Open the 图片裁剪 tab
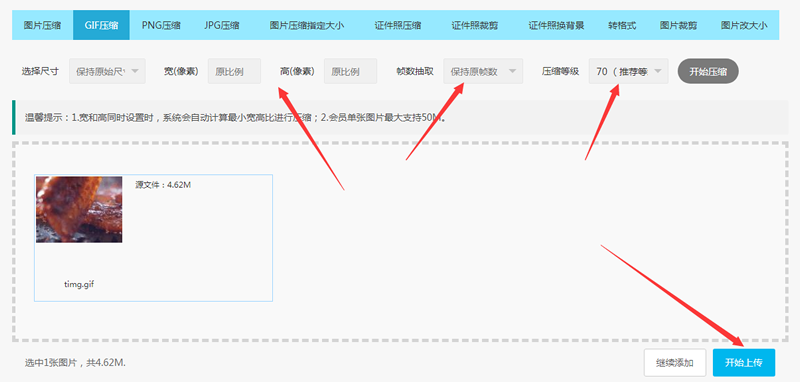 point(678,25)
